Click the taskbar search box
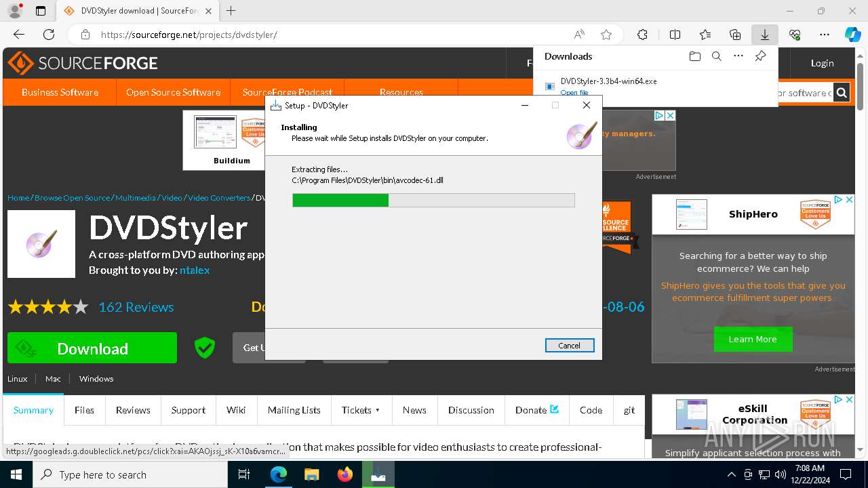Screen dimensions: 868x488 (x=130, y=474)
